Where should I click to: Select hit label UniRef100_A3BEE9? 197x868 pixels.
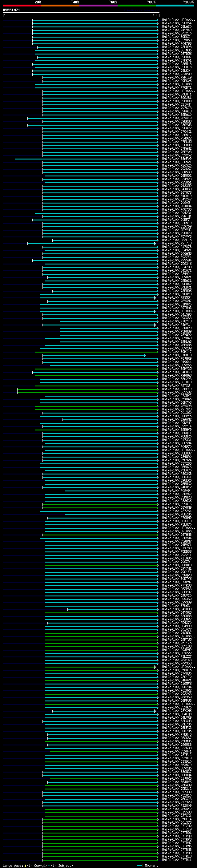(177, 389)
